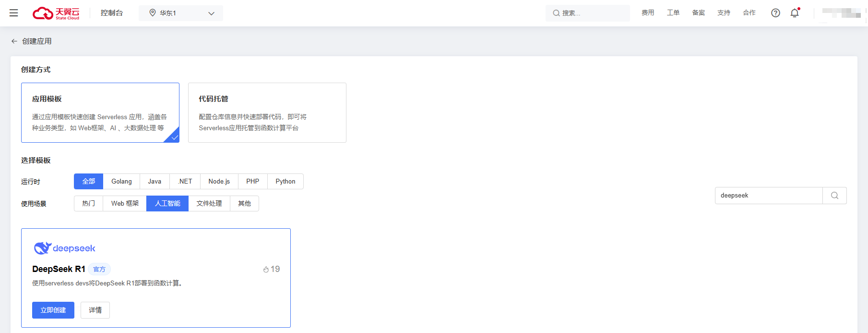Image resolution: width=868 pixels, height=333 pixels.
Task: Click the flame popularity icon showing 19
Action: click(266, 270)
